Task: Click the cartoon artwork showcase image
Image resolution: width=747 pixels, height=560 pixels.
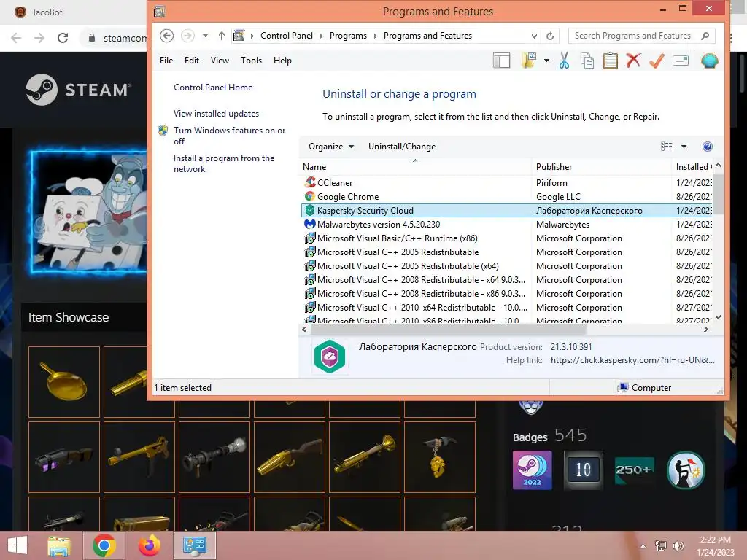Action: (89, 212)
